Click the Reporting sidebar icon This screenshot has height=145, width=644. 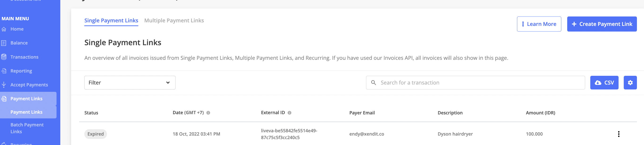[4, 71]
